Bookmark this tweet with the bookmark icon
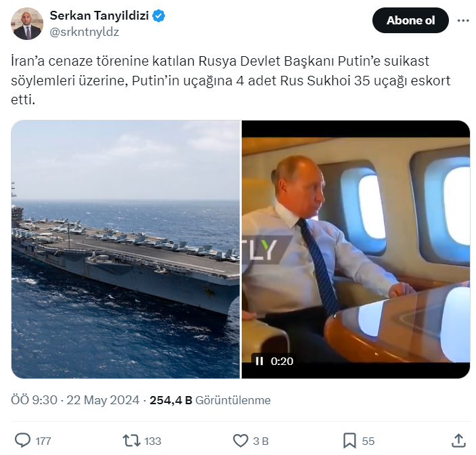Image resolution: width=476 pixels, height=455 pixels. click(x=350, y=441)
